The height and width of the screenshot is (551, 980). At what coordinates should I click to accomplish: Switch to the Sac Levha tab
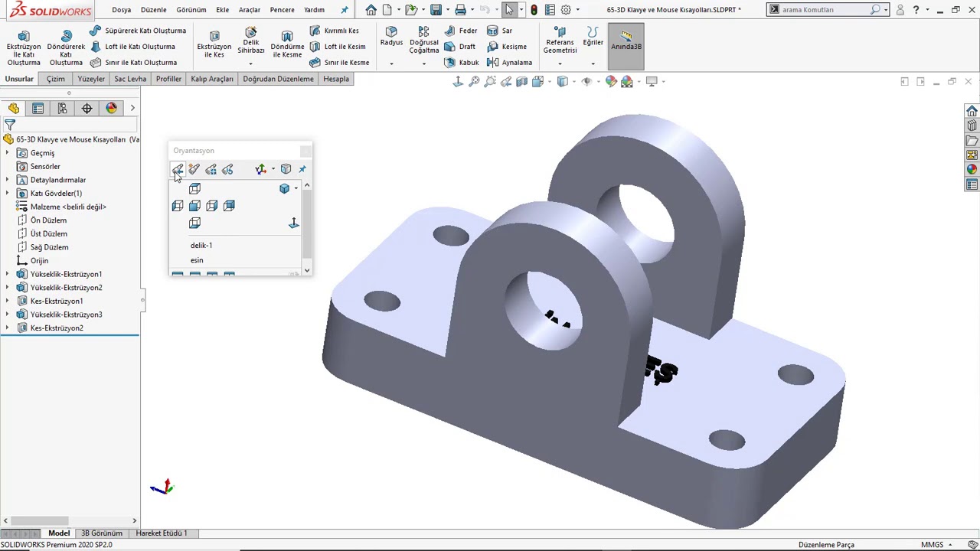pyautogui.click(x=130, y=79)
